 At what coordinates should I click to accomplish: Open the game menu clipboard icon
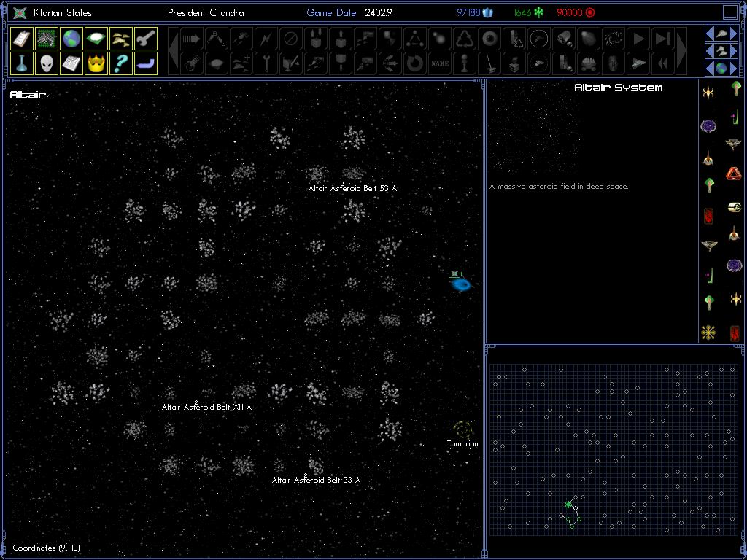tap(22, 39)
